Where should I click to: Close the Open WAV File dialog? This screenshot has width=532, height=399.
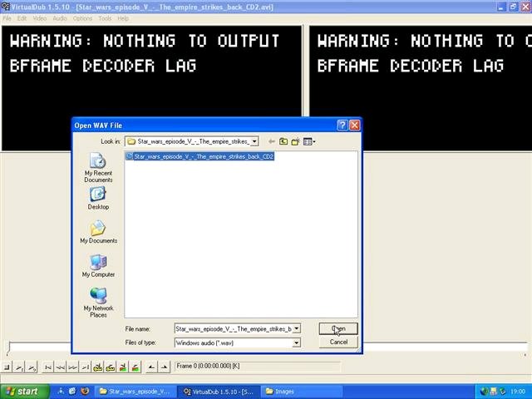355,126
